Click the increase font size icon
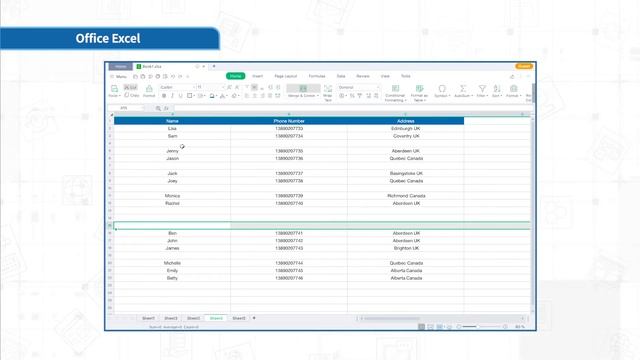Image resolution: width=640 pixels, height=360 pixels. pos(229,87)
